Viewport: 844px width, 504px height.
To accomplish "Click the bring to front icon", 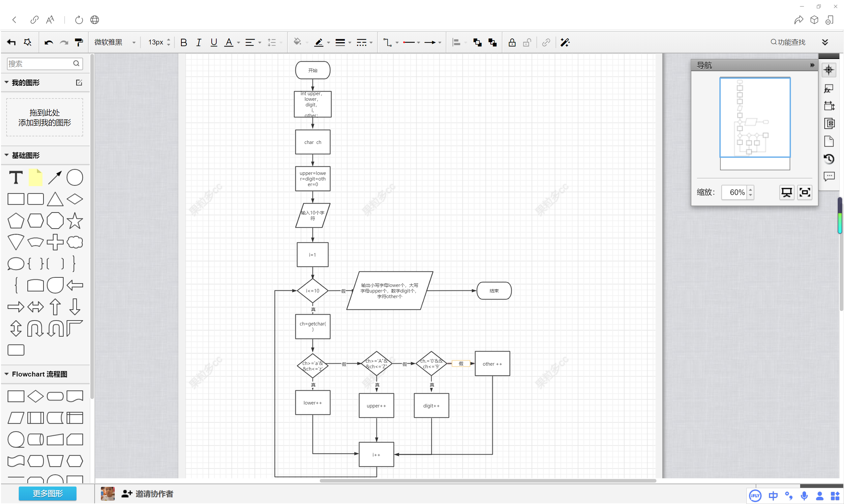I will point(477,42).
